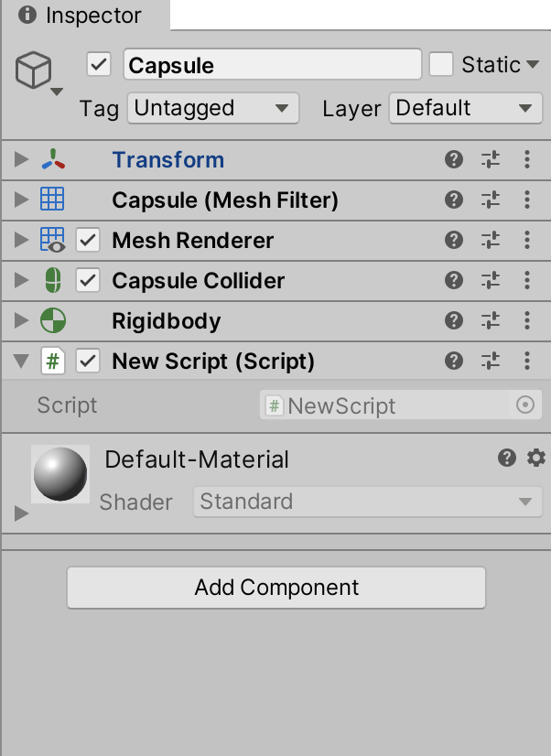The image size is (551, 756).
Task: Open the Layer dropdown showing Default
Action: click(x=464, y=108)
